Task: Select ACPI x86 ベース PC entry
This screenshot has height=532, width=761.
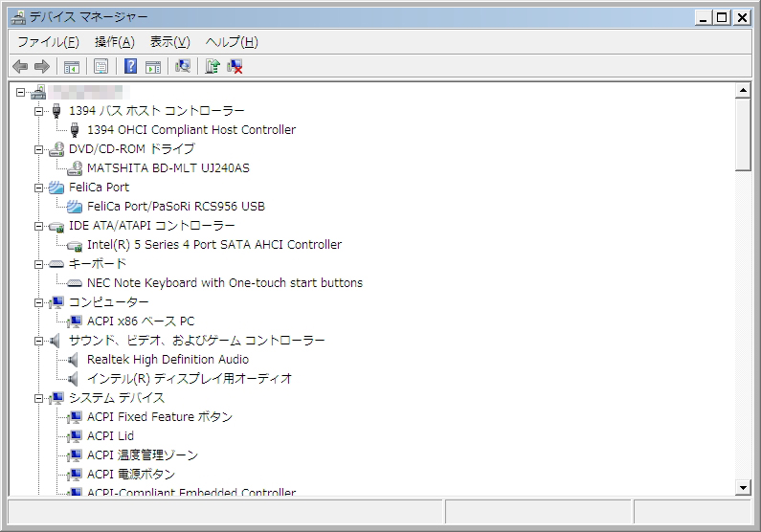Action: pos(141,321)
